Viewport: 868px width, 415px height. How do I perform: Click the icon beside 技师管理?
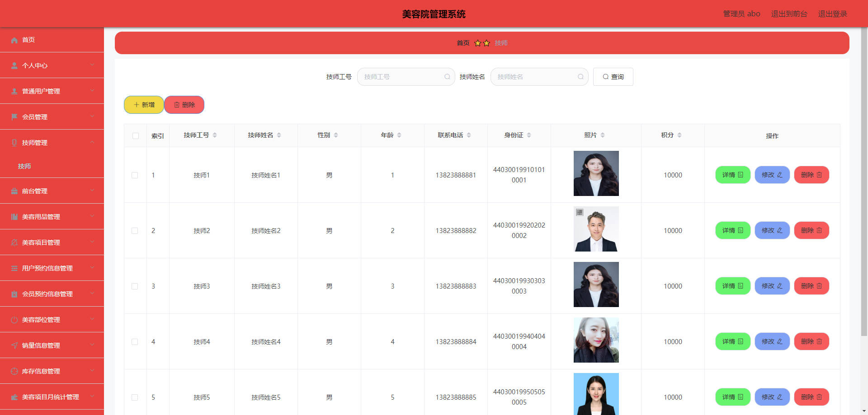pyautogui.click(x=14, y=143)
